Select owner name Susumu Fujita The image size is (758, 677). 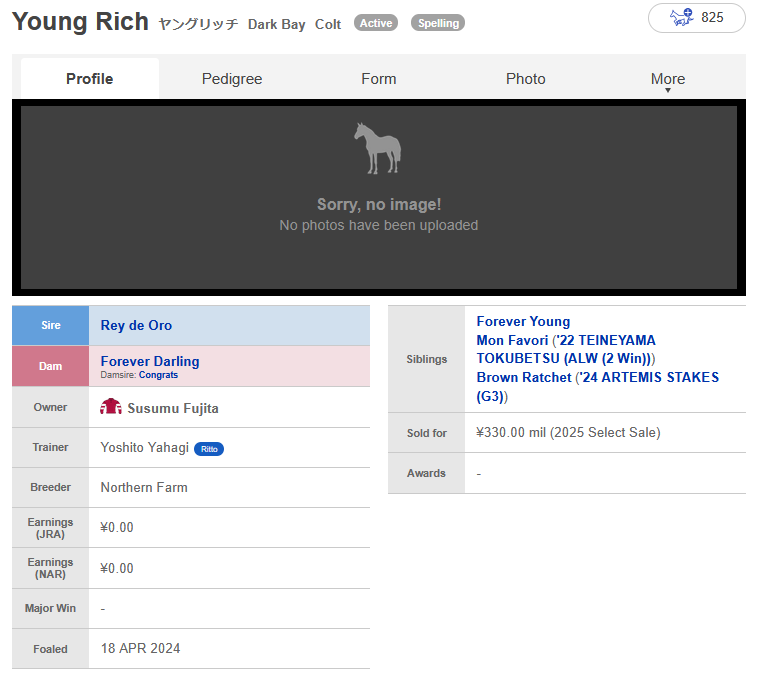[173, 408]
